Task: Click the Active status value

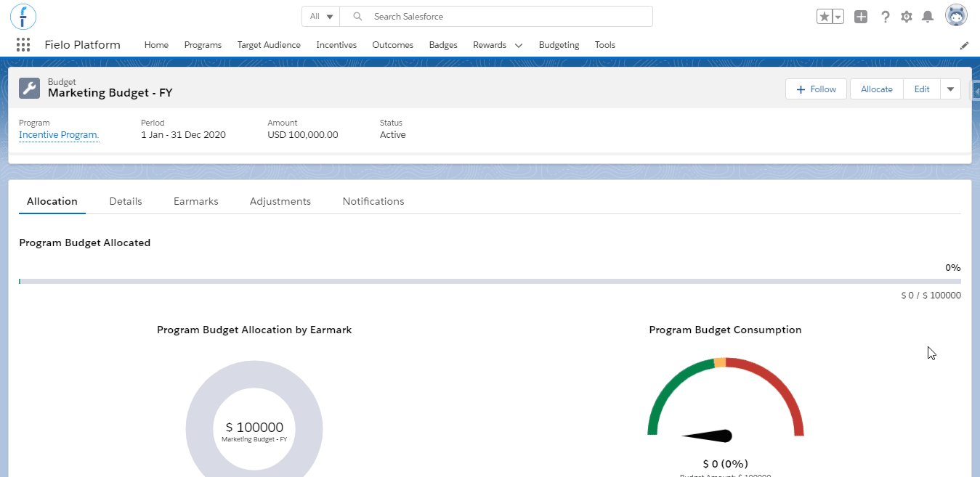Action: pyautogui.click(x=393, y=135)
